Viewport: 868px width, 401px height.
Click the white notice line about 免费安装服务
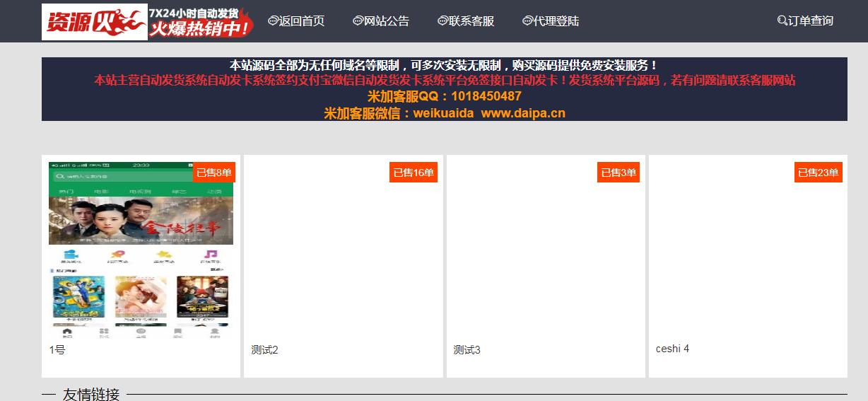click(444, 65)
